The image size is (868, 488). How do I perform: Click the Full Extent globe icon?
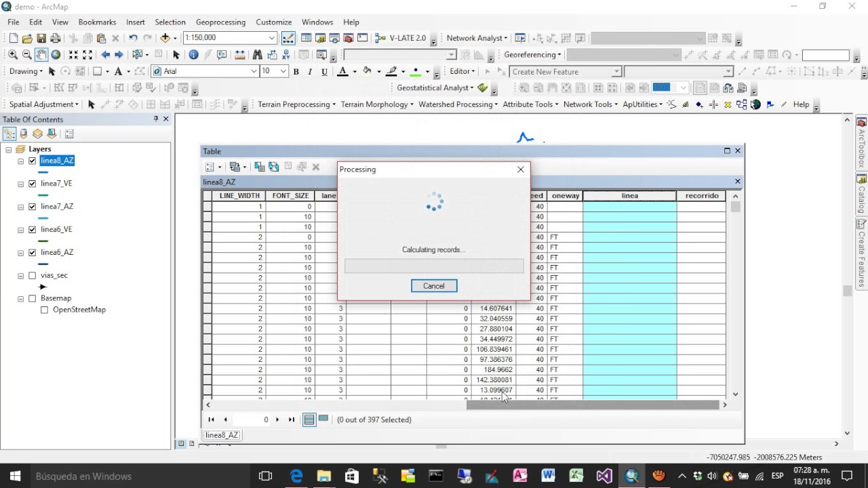point(56,55)
